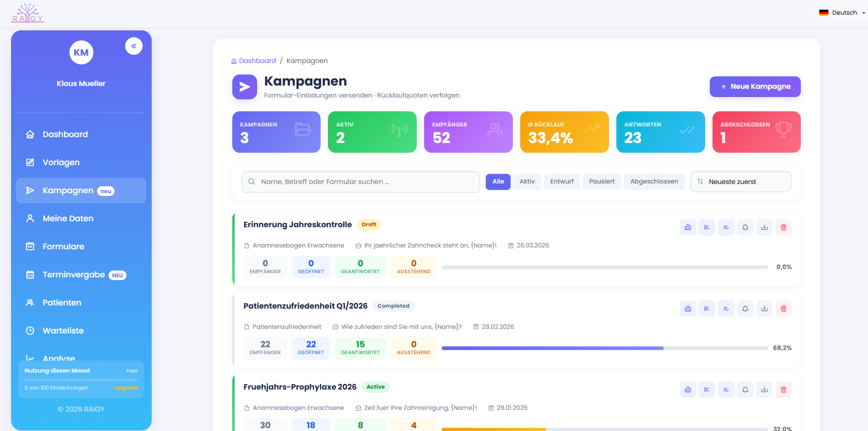Screen dimensions: 868x431
Task: Download data of Erinnerung Jahreskontrolle campaign
Action: click(x=765, y=227)
